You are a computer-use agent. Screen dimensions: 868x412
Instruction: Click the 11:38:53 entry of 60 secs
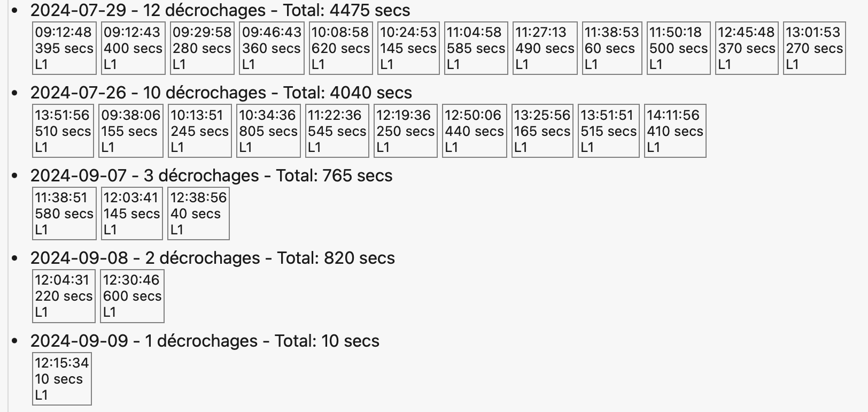[x=611, y=48]
